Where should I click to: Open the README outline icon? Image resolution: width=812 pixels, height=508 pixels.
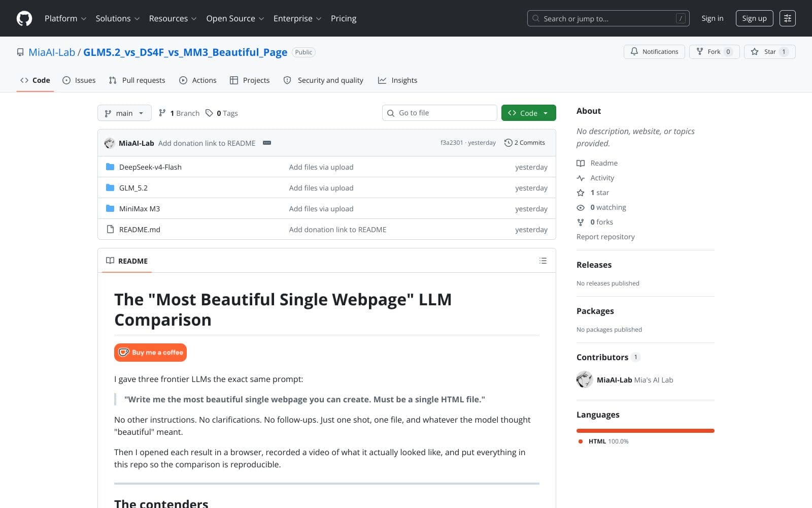tap(543, 261)
